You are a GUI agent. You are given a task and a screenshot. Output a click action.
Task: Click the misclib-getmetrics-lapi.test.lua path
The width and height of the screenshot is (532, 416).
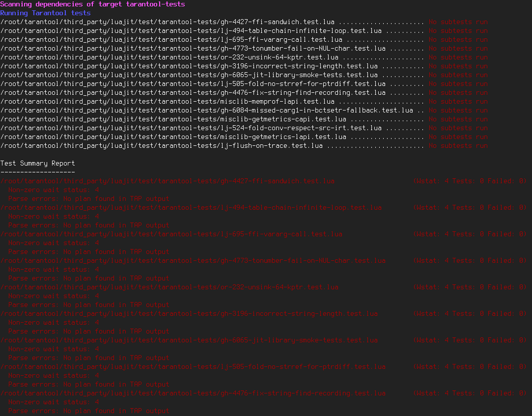[x=173, y=137]
